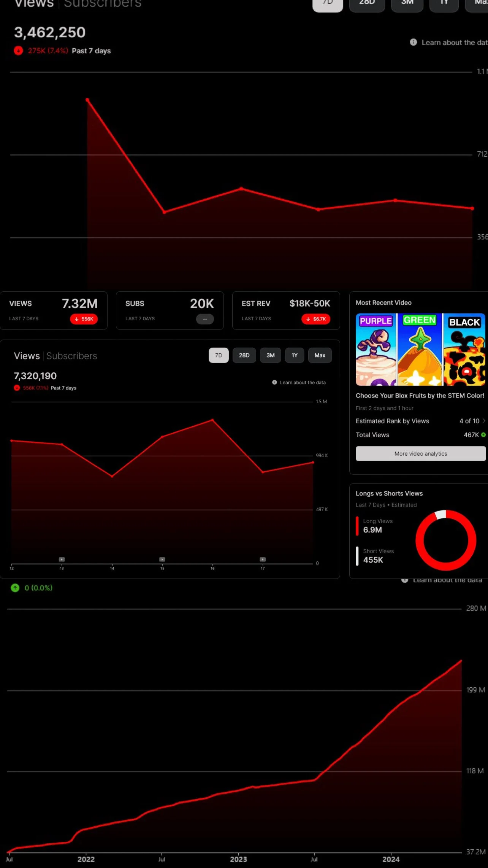Expand the chevron next to 4 of 10
Image resolution: width=488 pixels, height=868 pixels.
(484, 421)
